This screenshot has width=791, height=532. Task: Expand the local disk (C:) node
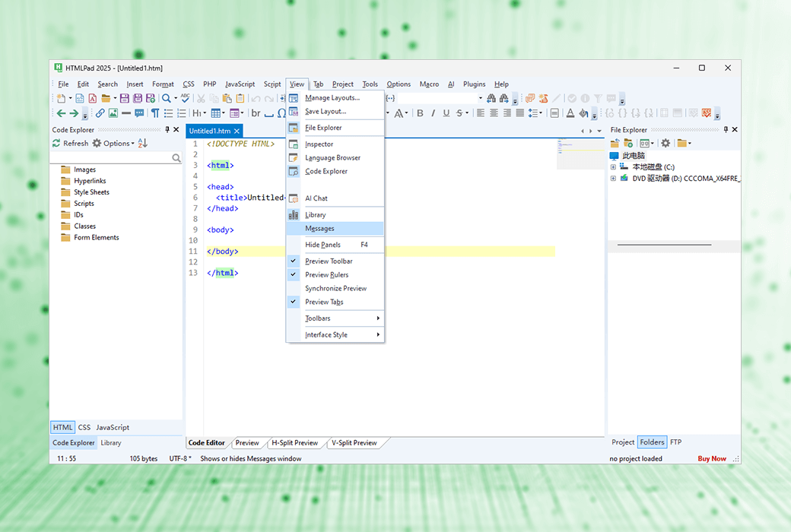(613, 167)
